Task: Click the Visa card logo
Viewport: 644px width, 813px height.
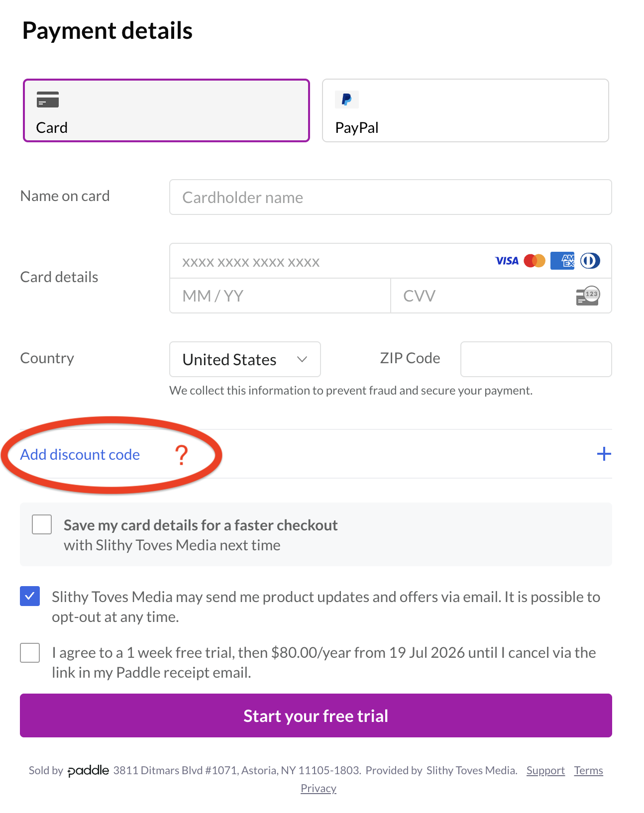Action: click(507, 261)
